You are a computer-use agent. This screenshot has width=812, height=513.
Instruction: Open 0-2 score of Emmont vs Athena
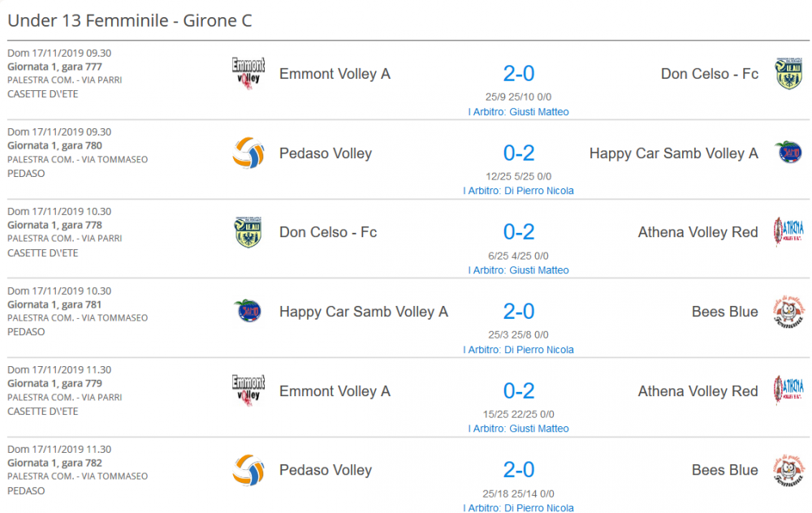(x=518, y=390)
